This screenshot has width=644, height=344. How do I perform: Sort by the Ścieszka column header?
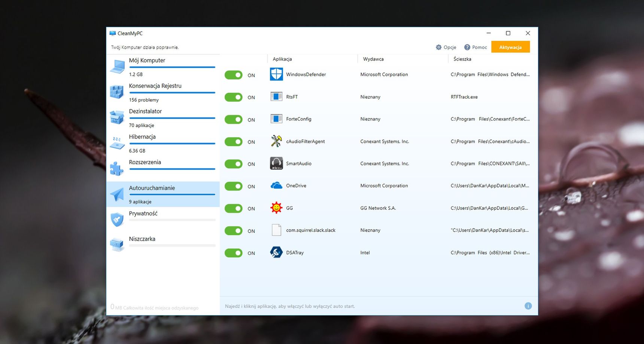462,59
